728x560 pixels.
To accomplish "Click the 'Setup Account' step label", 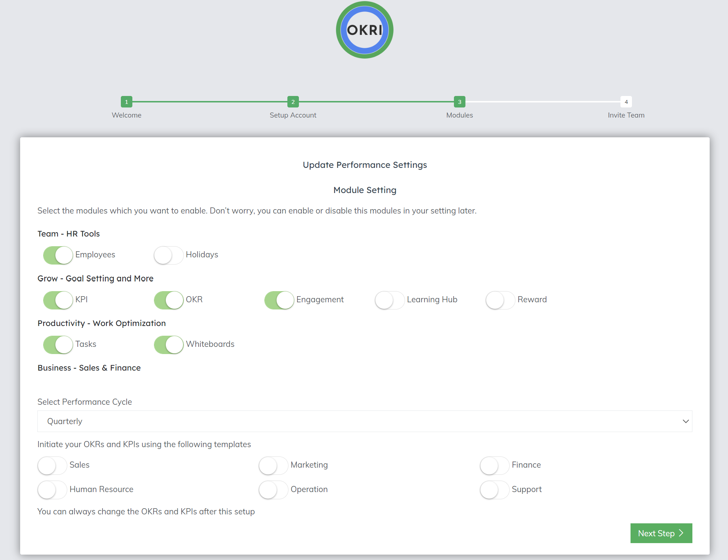I will pyautogui.click(x=293, y=115).
